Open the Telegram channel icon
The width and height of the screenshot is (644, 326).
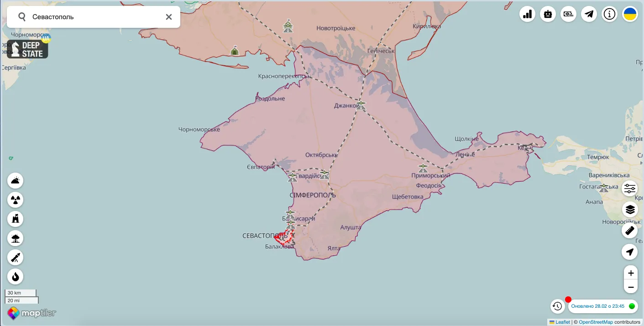point(589,14)
